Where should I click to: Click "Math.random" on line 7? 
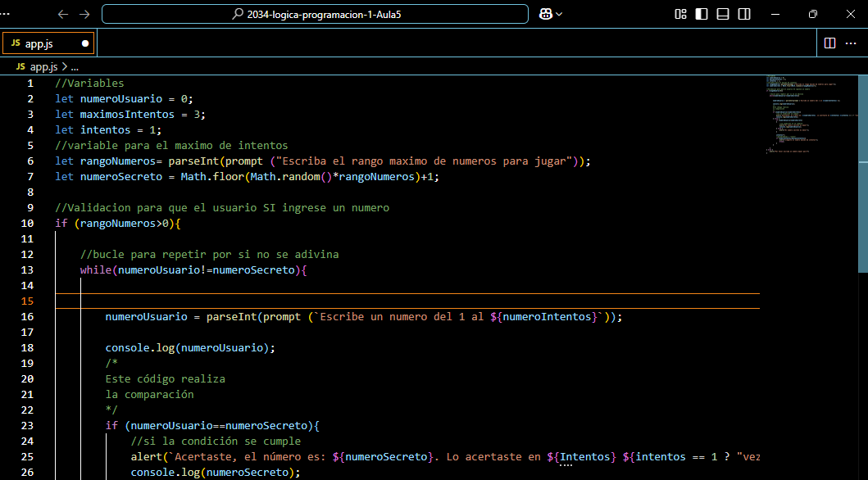[285, 176]
